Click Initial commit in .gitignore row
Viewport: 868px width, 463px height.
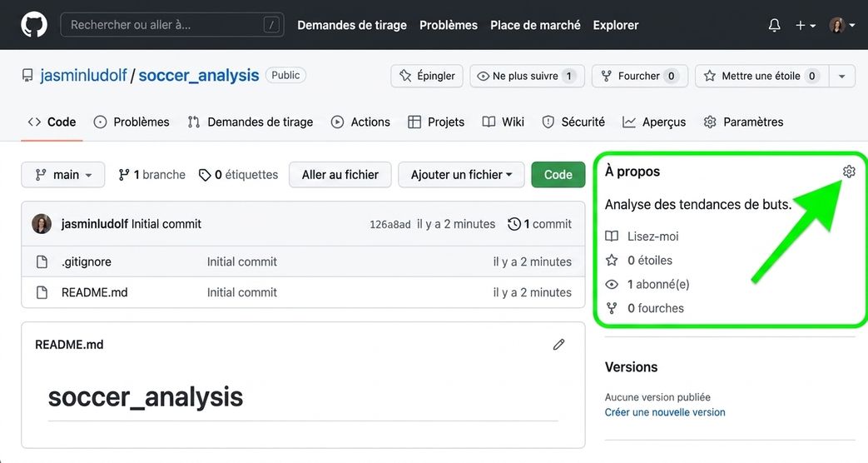click(242, 261)
